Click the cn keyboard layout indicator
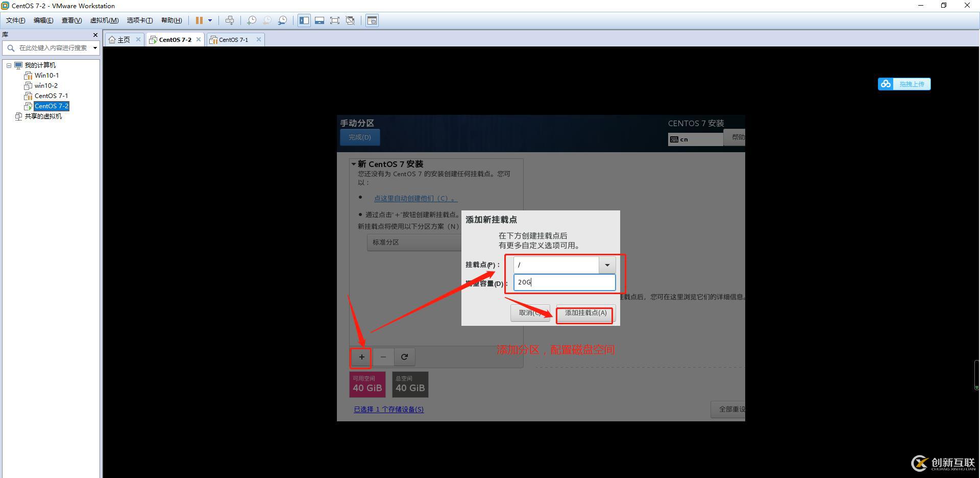The image size is (980, 478). tap(695, 139)
